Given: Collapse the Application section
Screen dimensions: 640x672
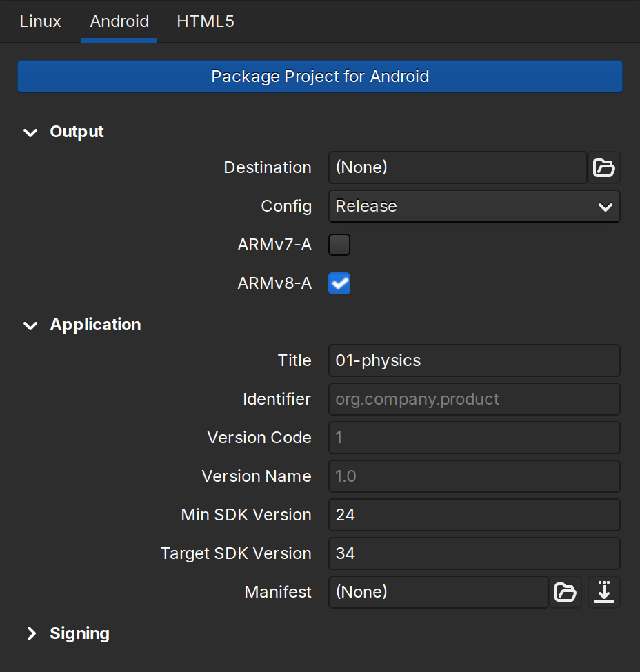Looking at the screenshot, I should pos(30,325).
